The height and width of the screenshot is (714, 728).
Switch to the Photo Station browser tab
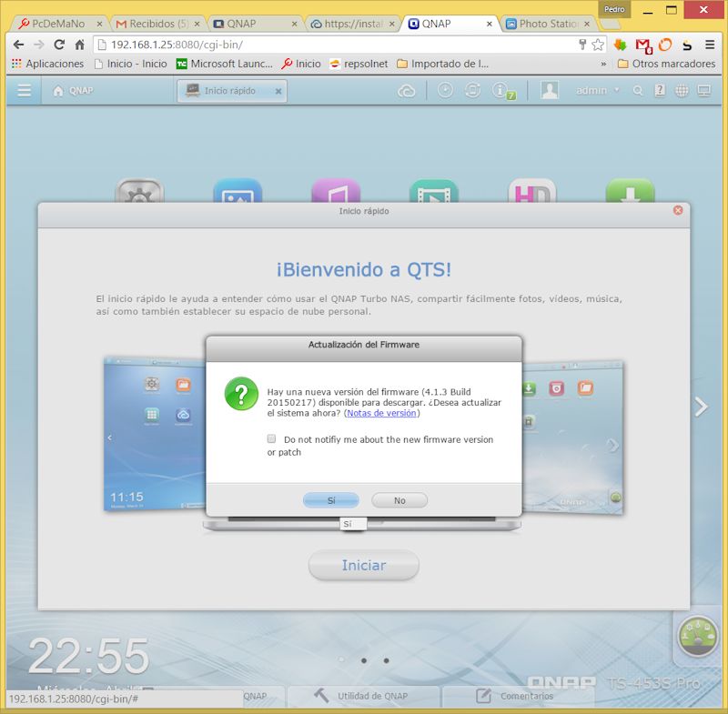pyautogui.click(x=548, y=24)
